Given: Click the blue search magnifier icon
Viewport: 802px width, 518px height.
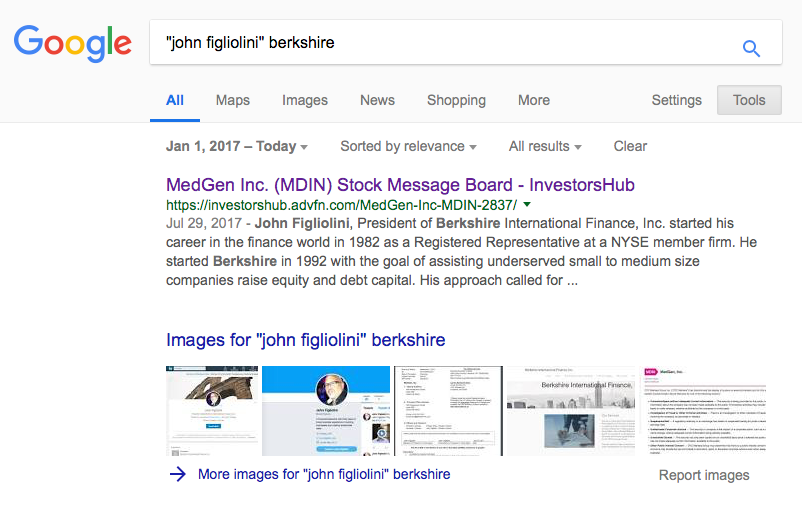Looking at the screenshot, I should [751, 49].
